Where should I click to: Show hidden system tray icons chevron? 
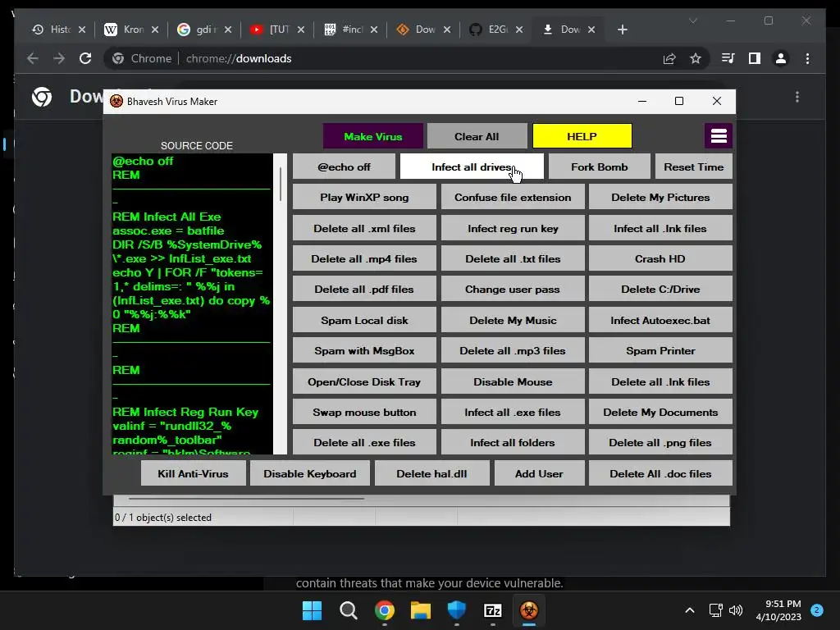click(690, 610)
